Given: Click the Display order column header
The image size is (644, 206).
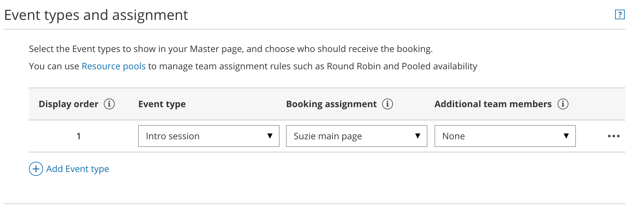Looking at the screenshot, I should (68, 104).
